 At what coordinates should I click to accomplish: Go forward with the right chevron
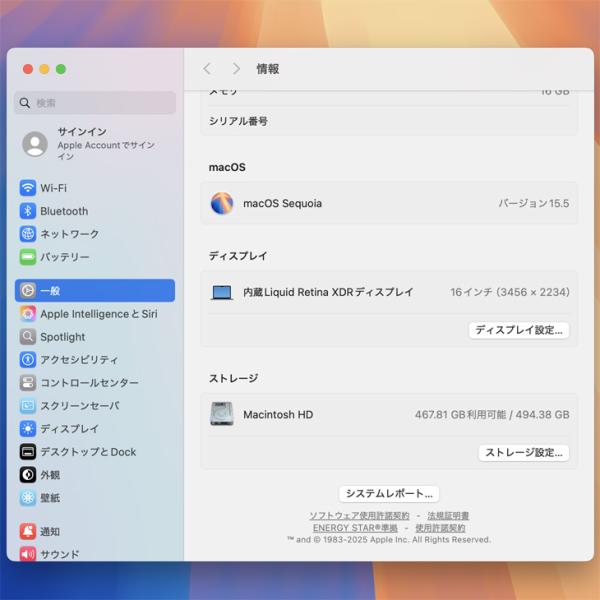(x=236, y=69)
